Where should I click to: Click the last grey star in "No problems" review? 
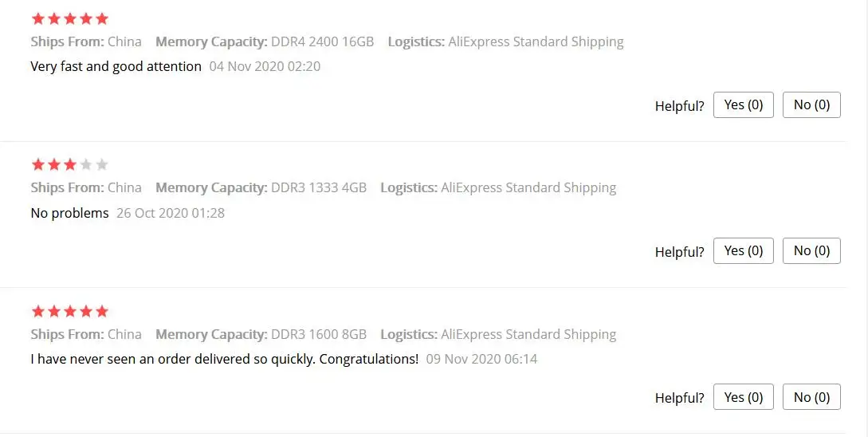point(101,165)
